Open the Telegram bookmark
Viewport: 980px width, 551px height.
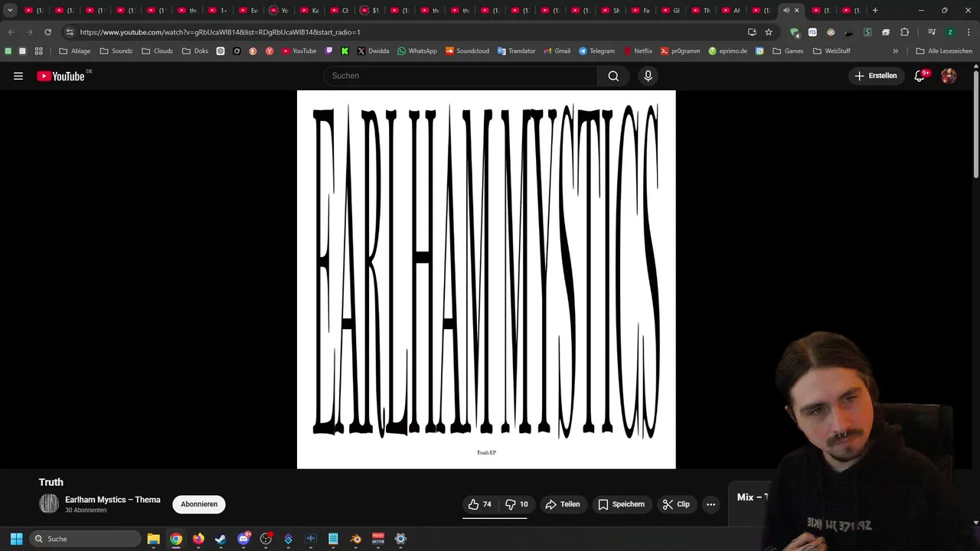[596, 51]
